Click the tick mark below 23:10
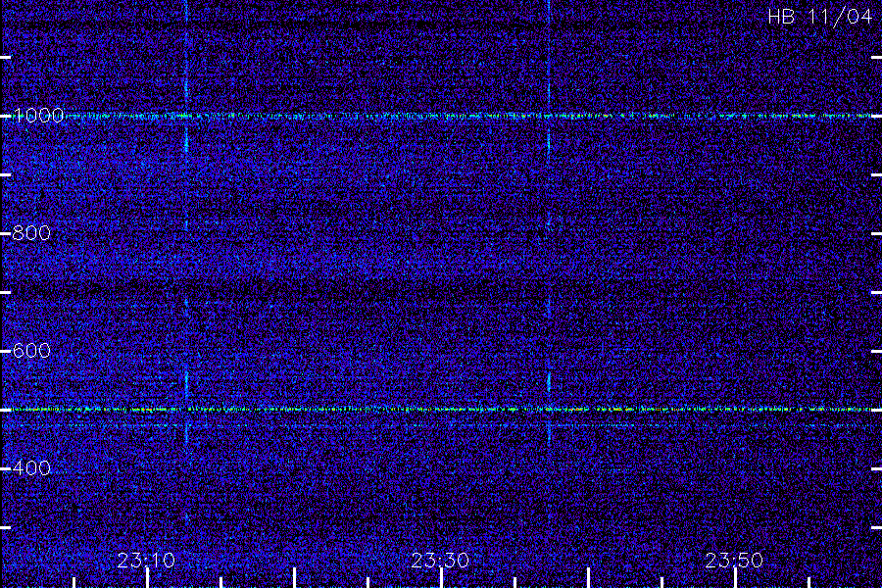 (x=147, y=578)
